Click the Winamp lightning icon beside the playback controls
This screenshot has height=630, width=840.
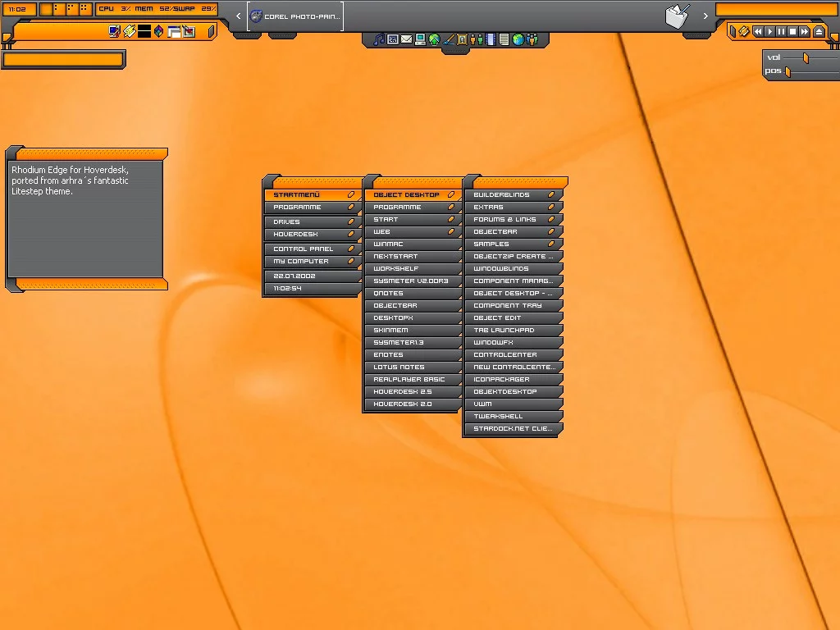tap(743, 31)
